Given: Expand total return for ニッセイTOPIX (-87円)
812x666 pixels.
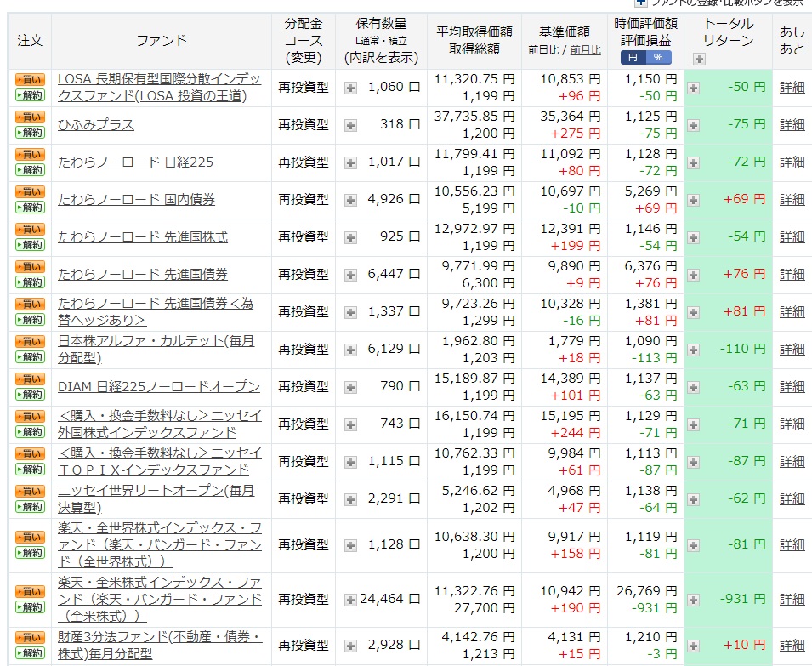Looking at the screenshot, I should (x=694, y=462).
